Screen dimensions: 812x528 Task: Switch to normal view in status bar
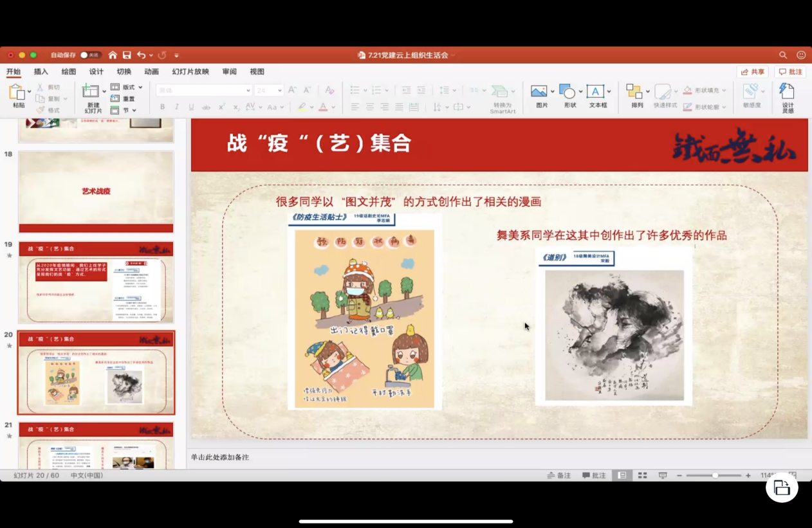(x=622, y=475)
